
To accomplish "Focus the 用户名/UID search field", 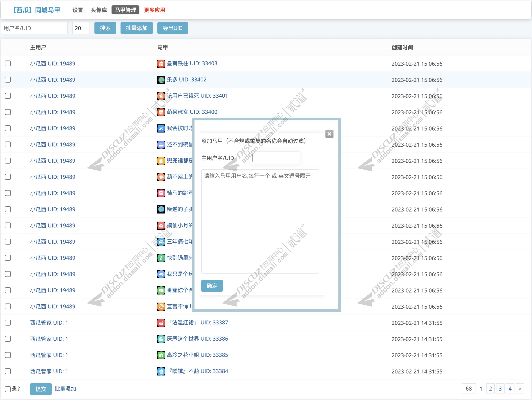I will click(34, 28).
